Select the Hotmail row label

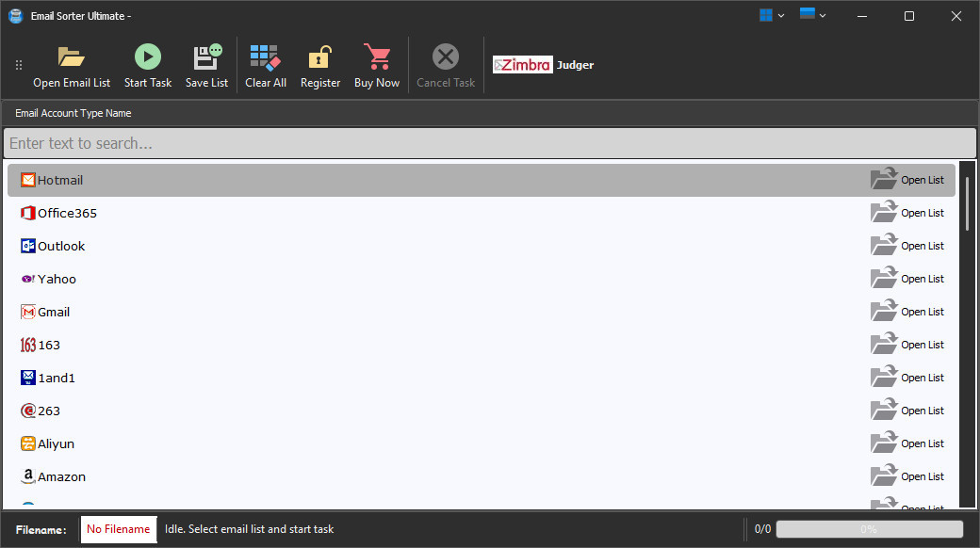[60, 180]
